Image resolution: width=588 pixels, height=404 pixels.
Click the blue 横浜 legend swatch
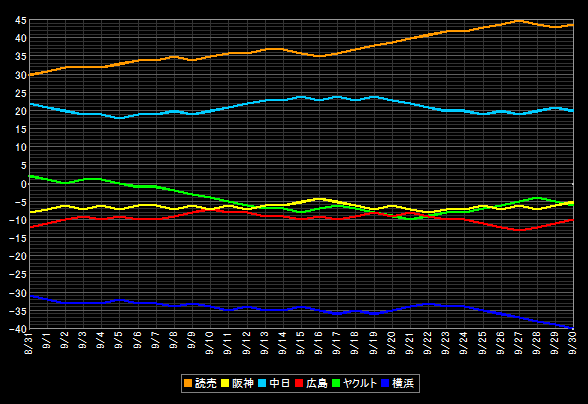coord(385,383)
